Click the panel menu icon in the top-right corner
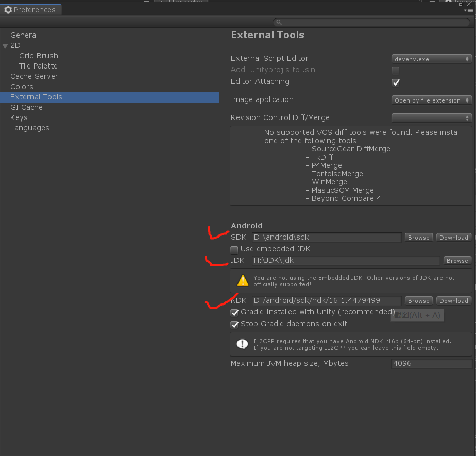476x456 pixels. pyautogui.click(x=470, y=10)
